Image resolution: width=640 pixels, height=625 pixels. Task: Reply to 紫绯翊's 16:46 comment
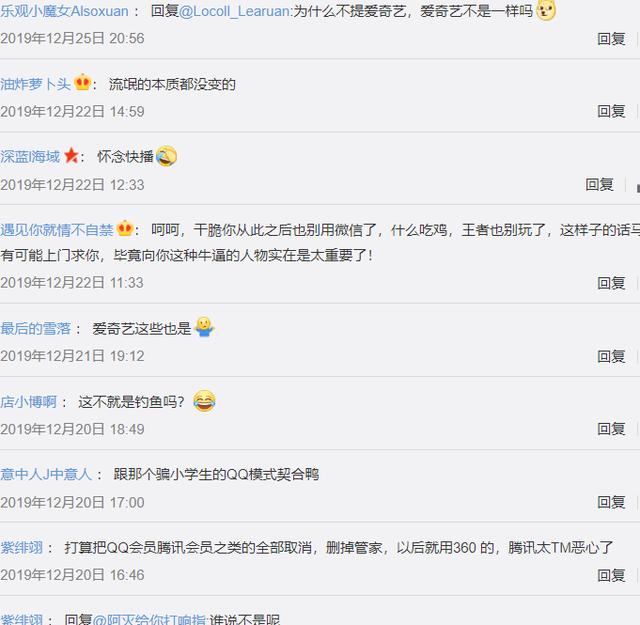click(611, 575)
